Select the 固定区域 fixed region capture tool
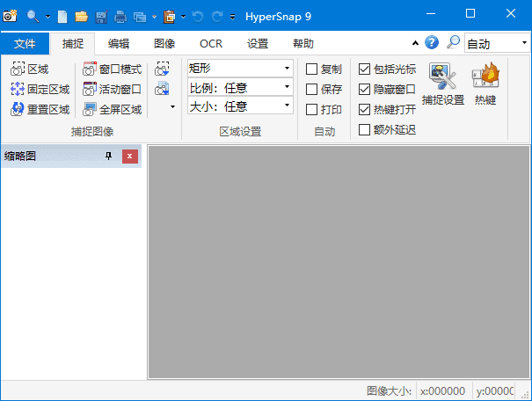Image resolution: width=532 pixels, height=401 pixels. pyautogui.click(x=18, y=89)
